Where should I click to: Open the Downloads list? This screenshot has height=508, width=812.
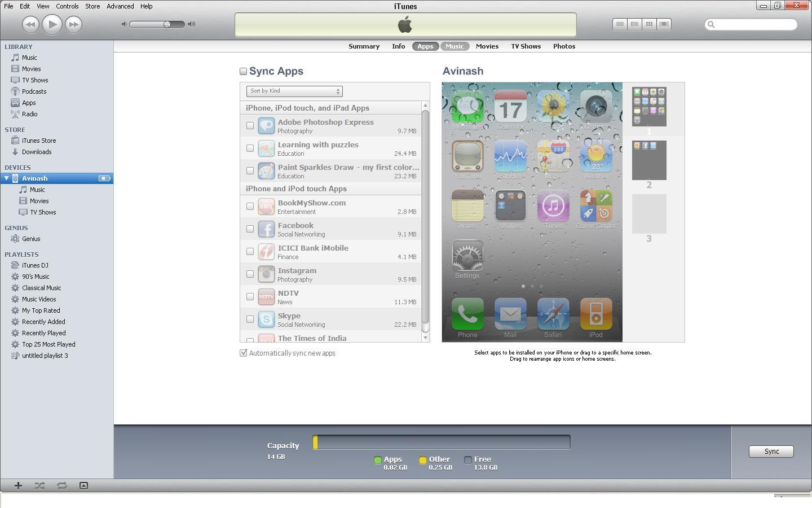pos(37,152)
